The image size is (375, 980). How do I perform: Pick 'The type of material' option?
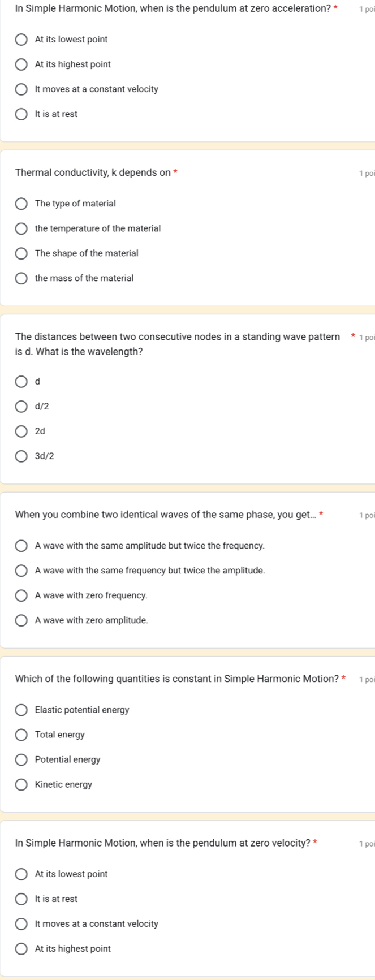(21, 204)
